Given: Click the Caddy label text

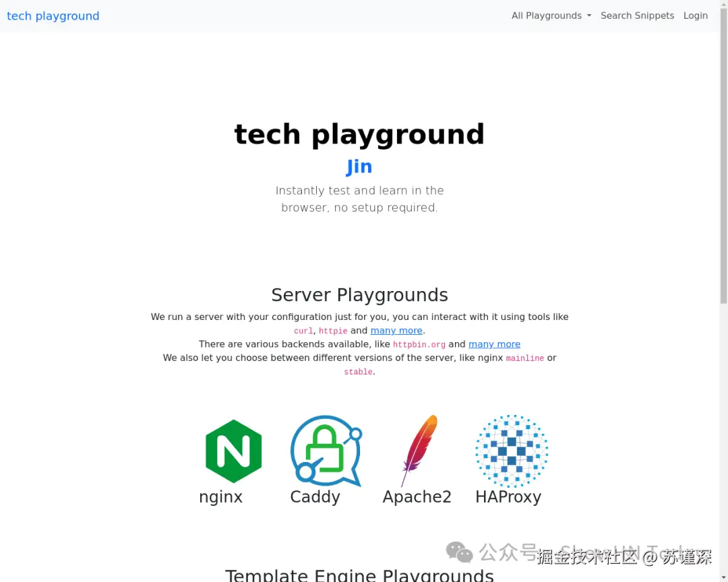Looking at the screenshot, I should click(x=315, y=496).
